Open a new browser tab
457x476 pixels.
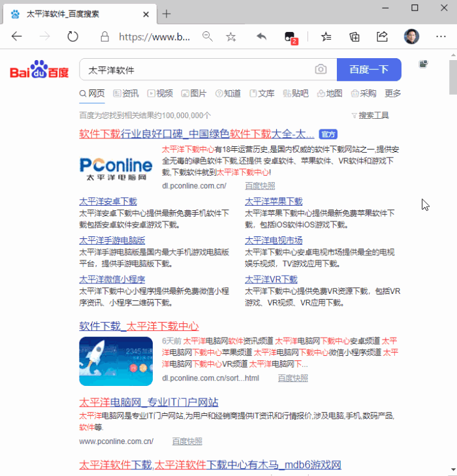pos(166,14)
